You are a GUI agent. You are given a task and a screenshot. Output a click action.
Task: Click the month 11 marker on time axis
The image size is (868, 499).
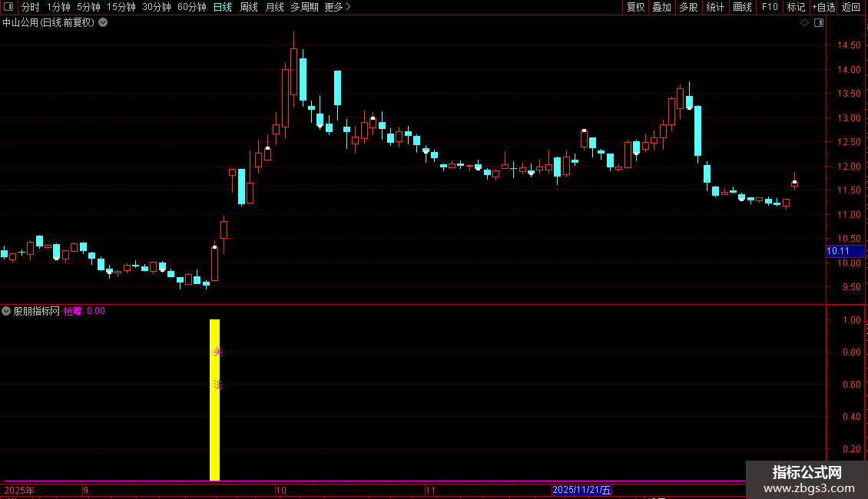point(430,490)
